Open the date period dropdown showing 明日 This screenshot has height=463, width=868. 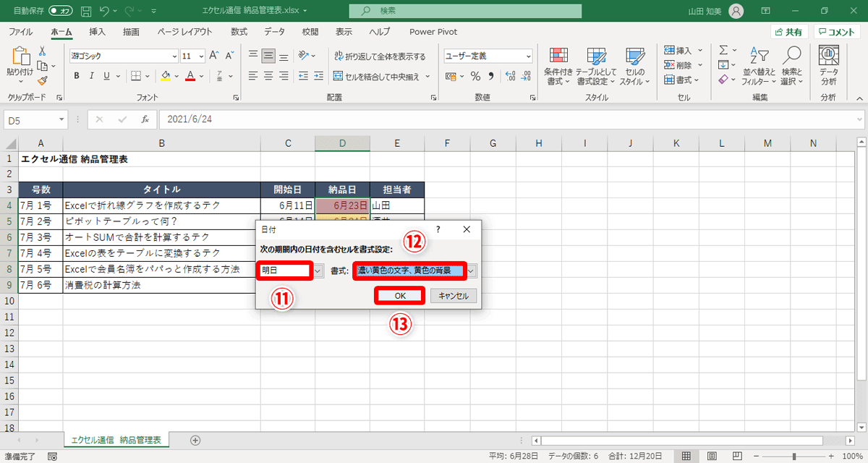[x=319, y=271]
